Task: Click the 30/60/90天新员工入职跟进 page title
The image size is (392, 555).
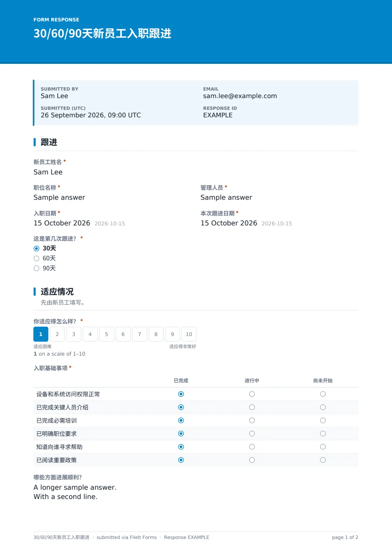Action: [x=102, y=34]
